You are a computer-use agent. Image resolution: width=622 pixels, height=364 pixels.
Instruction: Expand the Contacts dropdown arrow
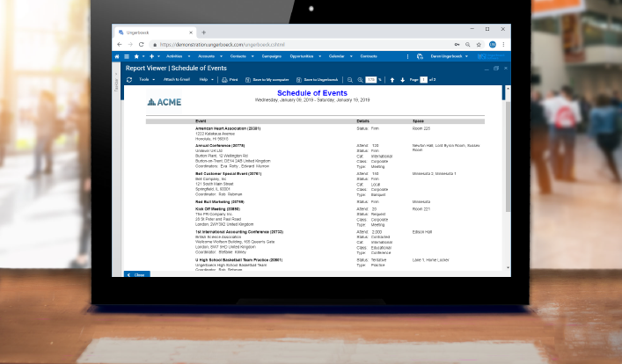[252, 56]
